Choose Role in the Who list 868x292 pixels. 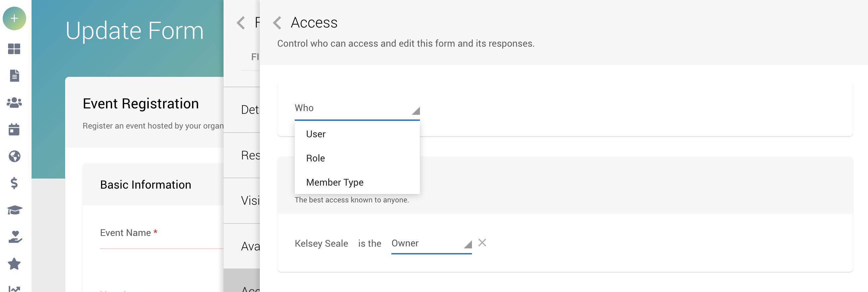(x=316, y=158)
